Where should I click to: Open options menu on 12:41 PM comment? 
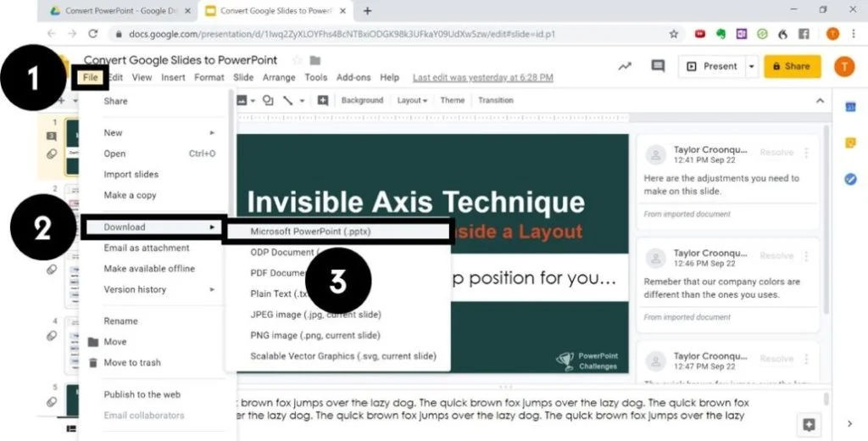(x=807, y=153)
